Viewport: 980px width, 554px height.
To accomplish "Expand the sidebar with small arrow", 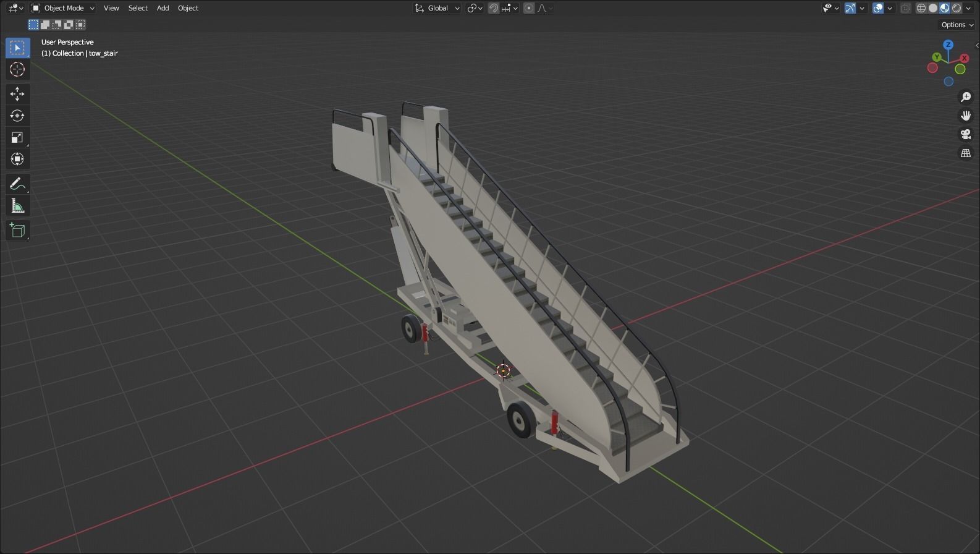I will 976,45.
